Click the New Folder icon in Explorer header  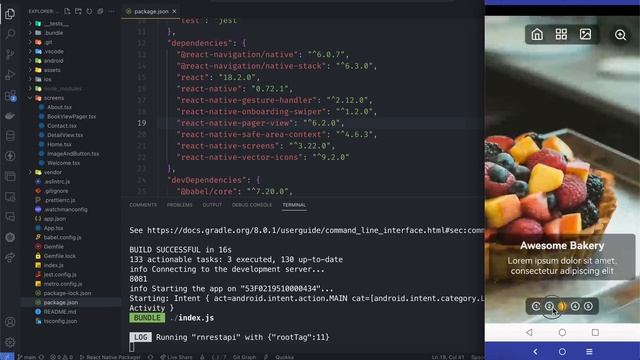pyautogui.click(x=78, y=11)
